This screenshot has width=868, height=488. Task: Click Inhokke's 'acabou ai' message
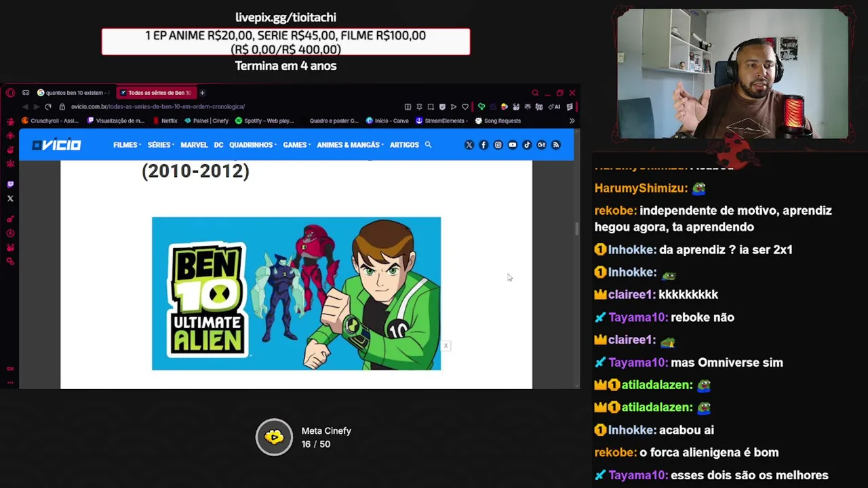(x=686, y=430)
